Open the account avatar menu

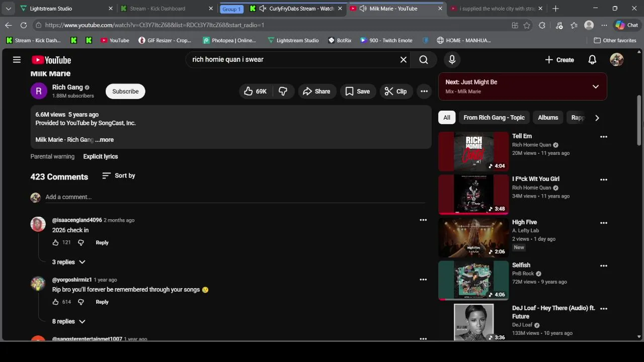click(617, 59)
